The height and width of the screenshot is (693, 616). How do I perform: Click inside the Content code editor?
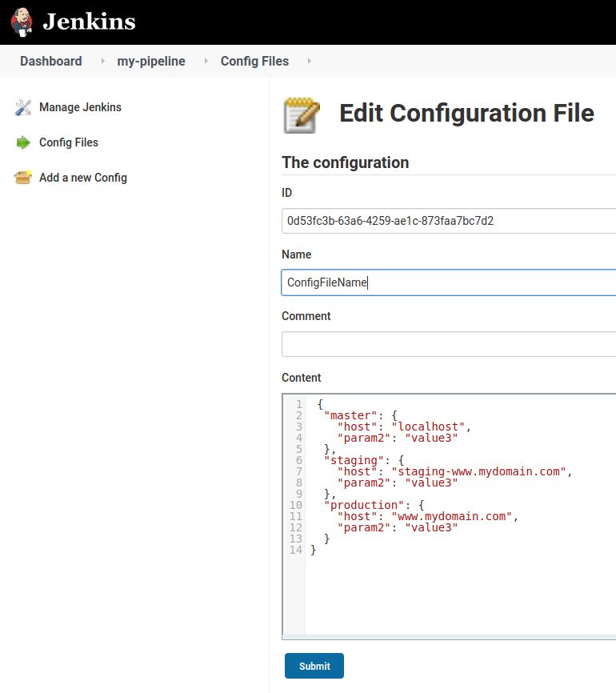(x=456, y=592)
